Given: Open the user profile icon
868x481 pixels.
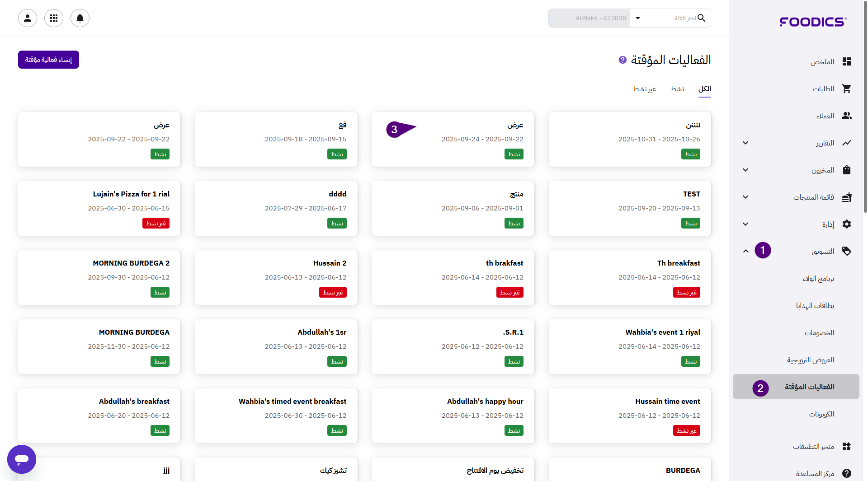Looking at the screenshot, I should pos(28,18).
